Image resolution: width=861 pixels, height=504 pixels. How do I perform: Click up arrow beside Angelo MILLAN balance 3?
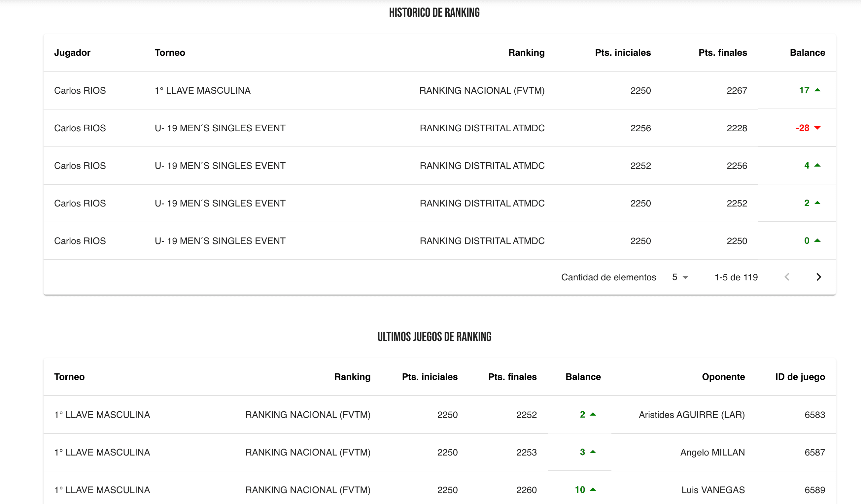pos(593,452)
